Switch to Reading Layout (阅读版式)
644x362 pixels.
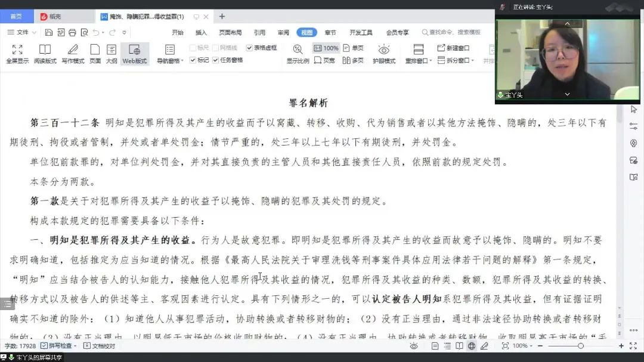[x=45, y=54]
